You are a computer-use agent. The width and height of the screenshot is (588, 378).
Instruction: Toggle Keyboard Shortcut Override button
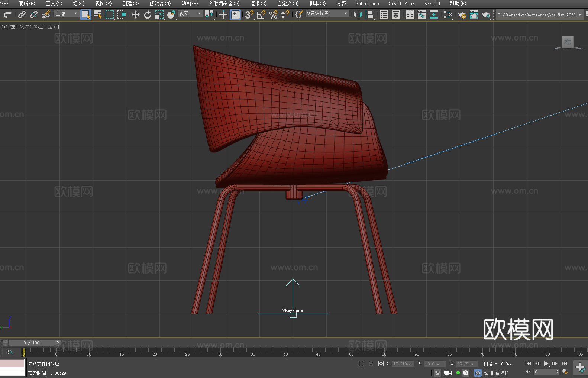[235, 14]
